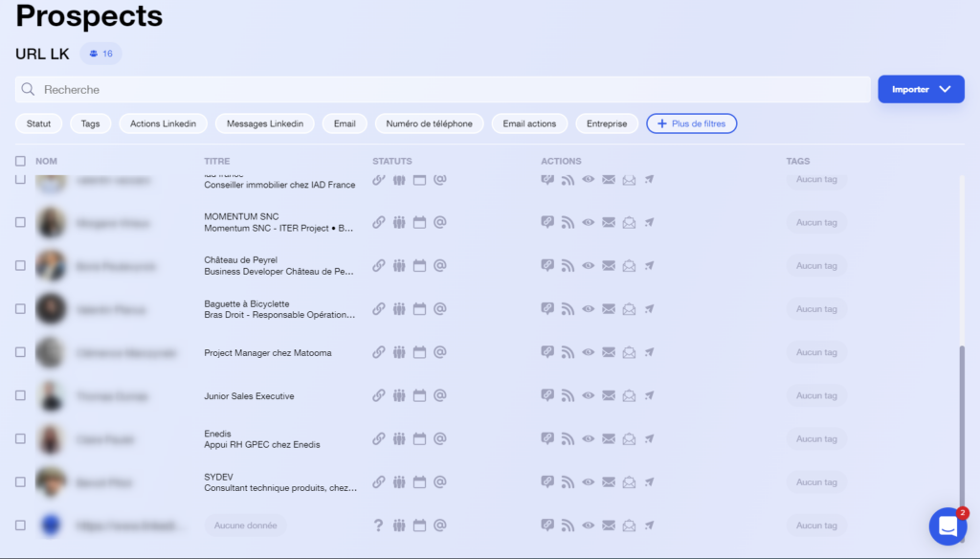Screen dimensions: 980x559
Task: Click the send paper plane icon on MOMENTUM SNC row
Action: pos(650,222)
